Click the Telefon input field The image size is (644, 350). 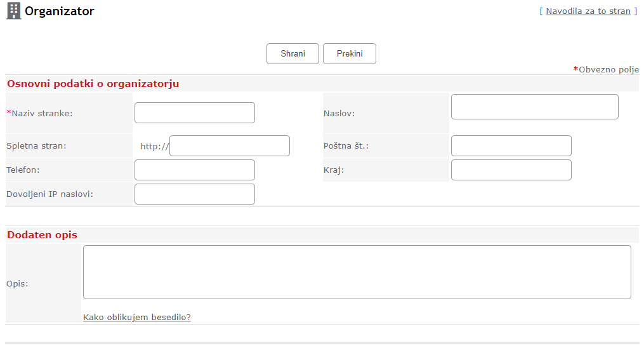[x=195, y=170]
